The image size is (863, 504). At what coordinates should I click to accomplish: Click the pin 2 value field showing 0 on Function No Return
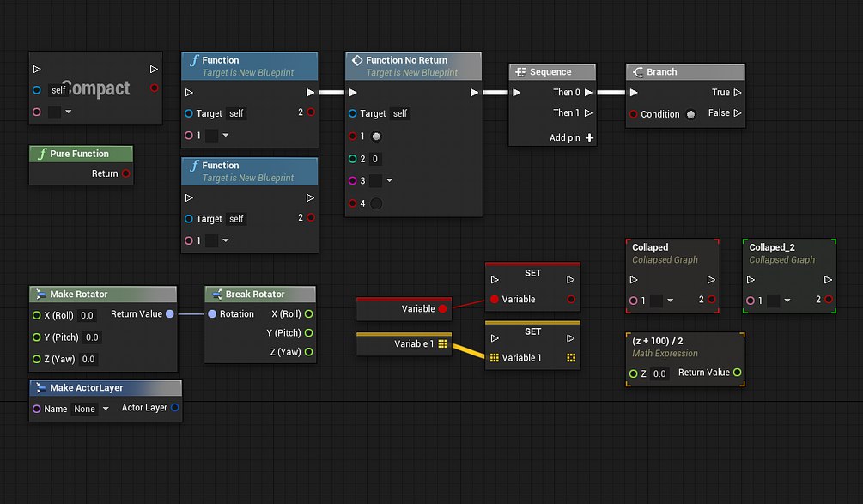(x=374, y=159)
